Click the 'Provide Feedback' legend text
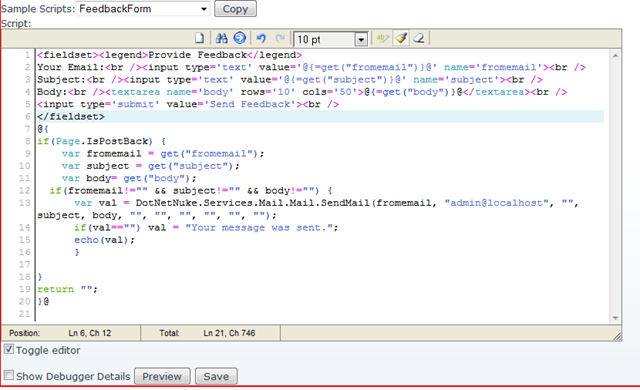640x390 pixels. click(x=198, y=55)
